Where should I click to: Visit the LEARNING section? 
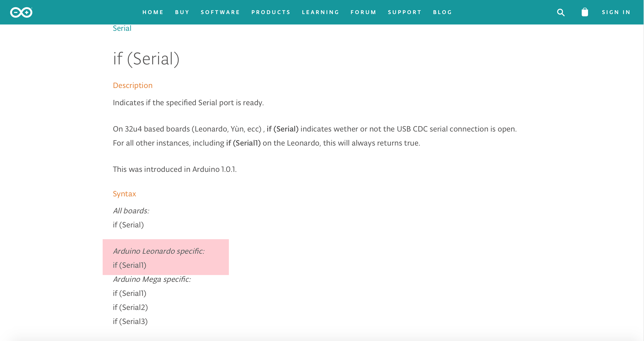tap(321, 12)
